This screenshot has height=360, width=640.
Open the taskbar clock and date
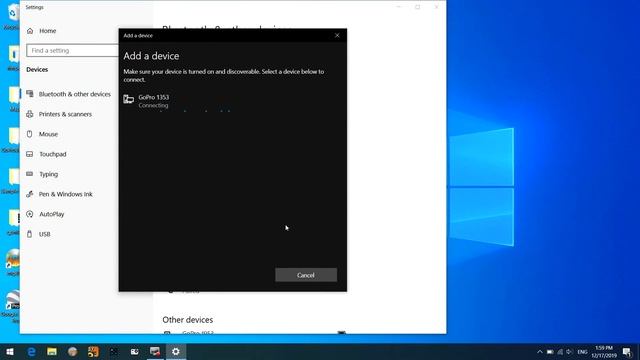point(604,351)
